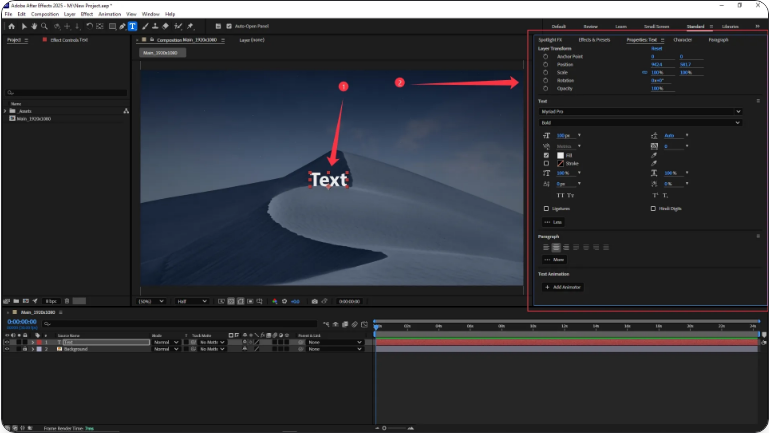Click the Add Animator button

[563, 287]
